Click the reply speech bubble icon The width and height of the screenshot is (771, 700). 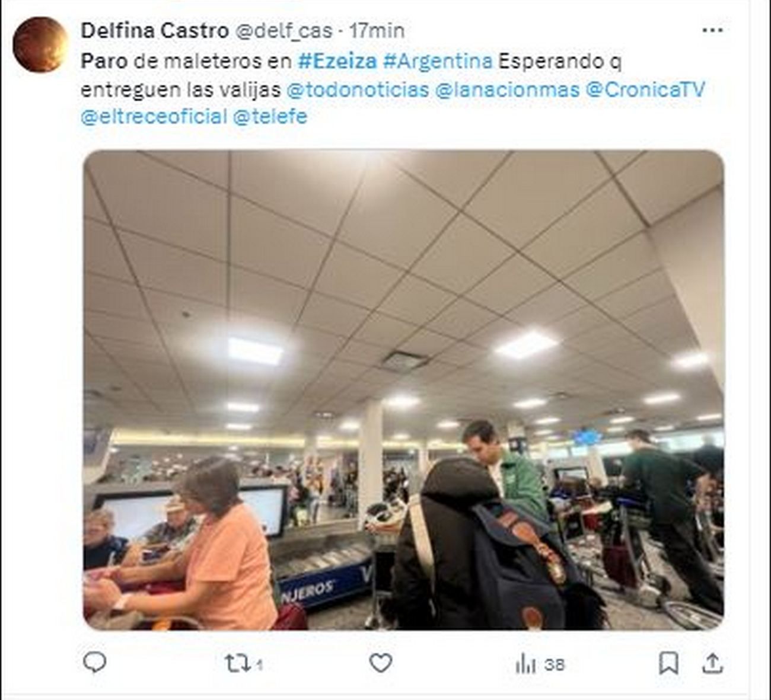(x=94, y=662)
